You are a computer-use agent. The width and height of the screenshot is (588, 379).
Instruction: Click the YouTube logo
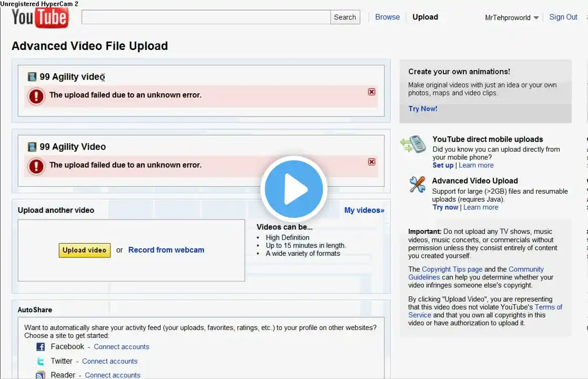[40, 18]
